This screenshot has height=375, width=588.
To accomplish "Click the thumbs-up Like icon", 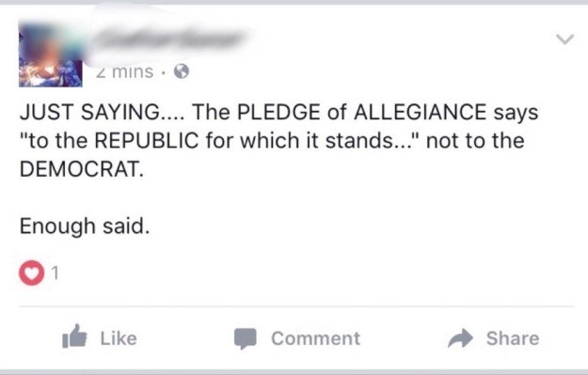I will (x=74, y=336).
